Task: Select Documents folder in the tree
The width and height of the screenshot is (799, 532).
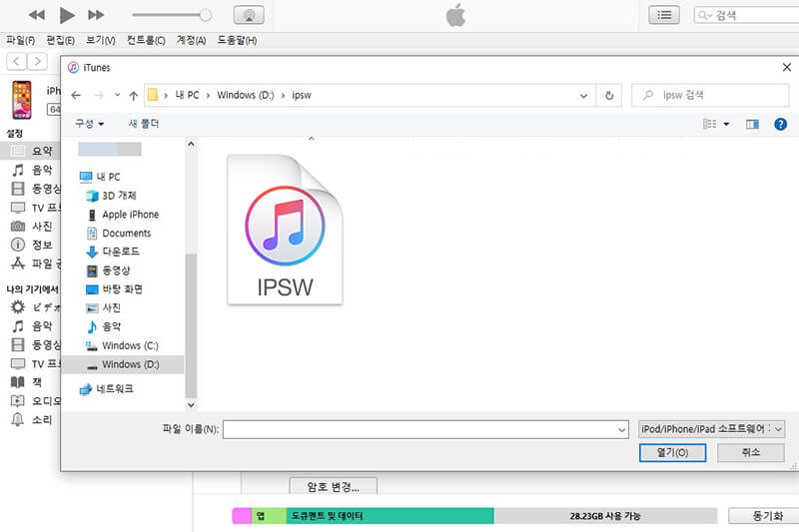Action: 119,234
